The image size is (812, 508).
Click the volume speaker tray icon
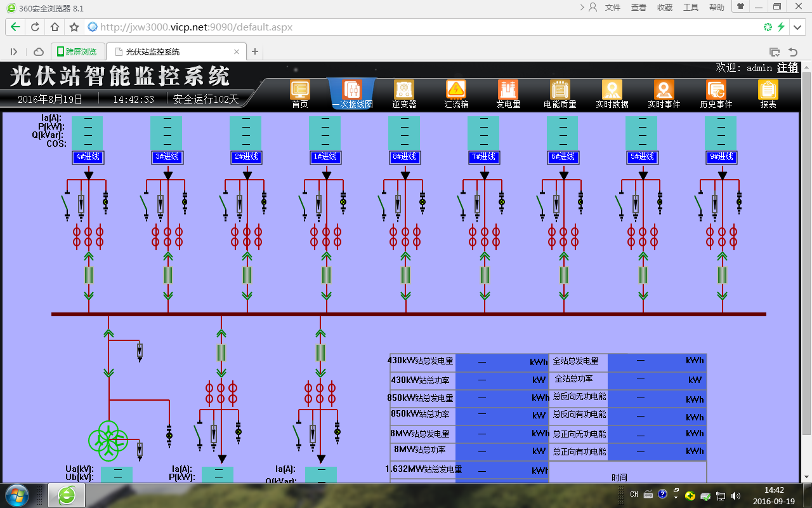(x=737, y=495)
